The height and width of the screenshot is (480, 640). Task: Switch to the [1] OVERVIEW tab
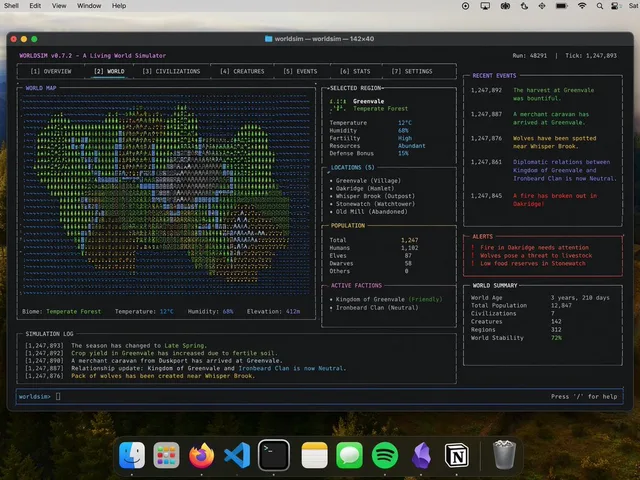(x=51, y=71)
